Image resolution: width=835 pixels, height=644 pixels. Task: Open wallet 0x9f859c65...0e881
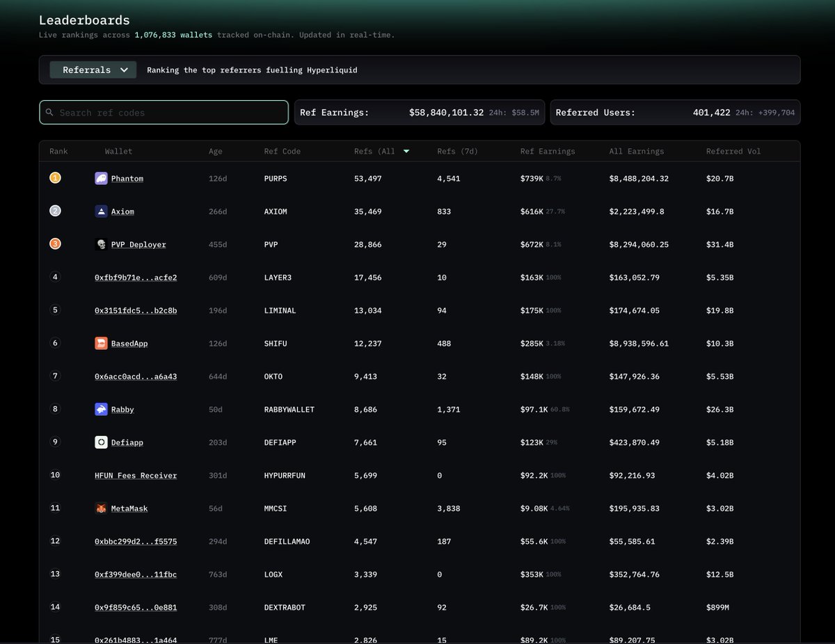(136, 607)
